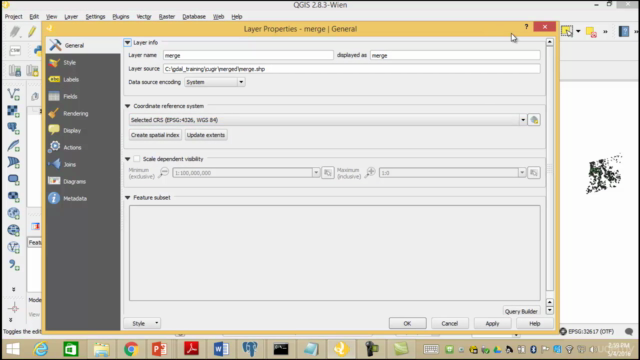640x360 pixels.
Task: Open the Project menu
Action: pyautogui.click(x=13, y=17)
